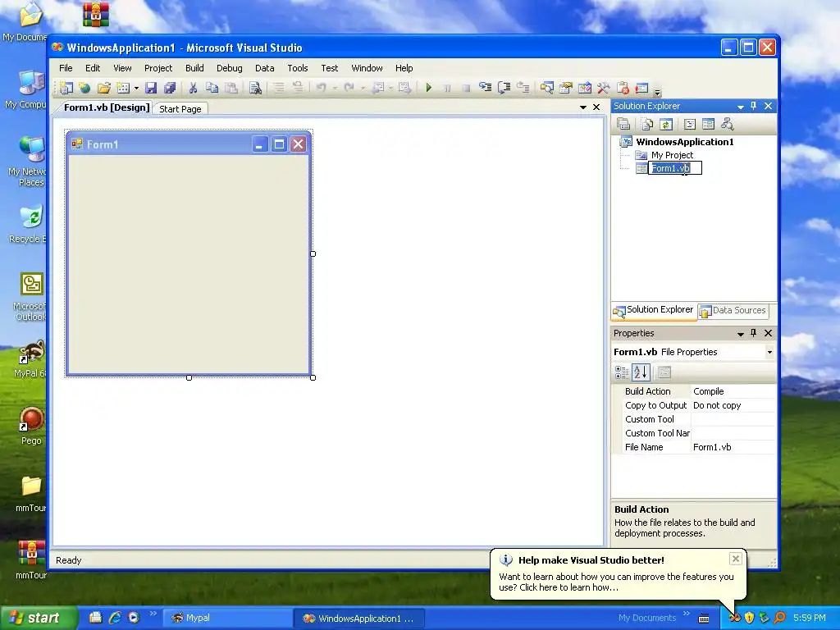Image resolution: width=840 pixels, height=630 pixels.
Task: Dismiss the Help make Visual Studio better balloon
Action: (736, 559)
